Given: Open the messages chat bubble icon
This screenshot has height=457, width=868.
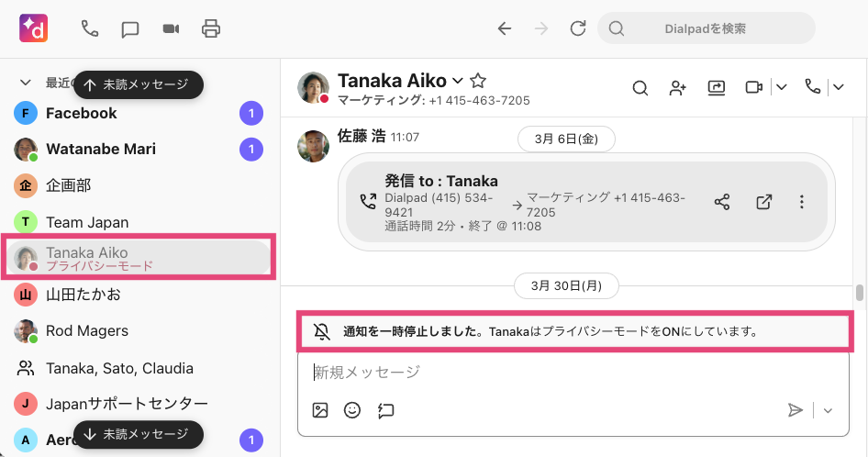Looking at the screenshot, I should point(130,28).
